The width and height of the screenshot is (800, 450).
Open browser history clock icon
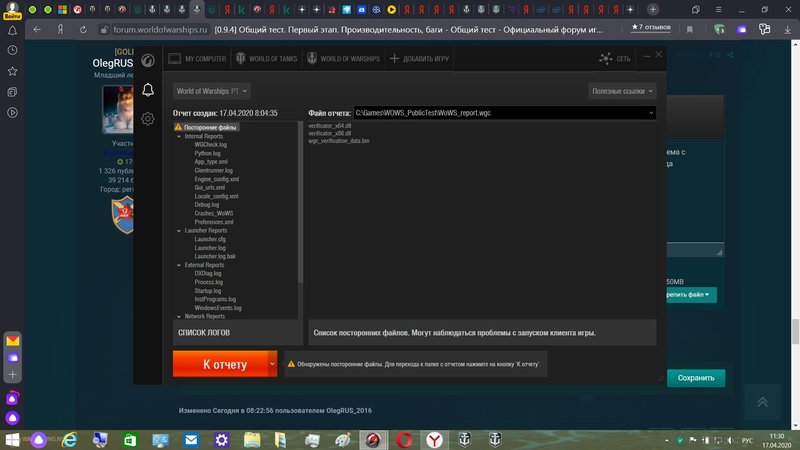[12, 50]
